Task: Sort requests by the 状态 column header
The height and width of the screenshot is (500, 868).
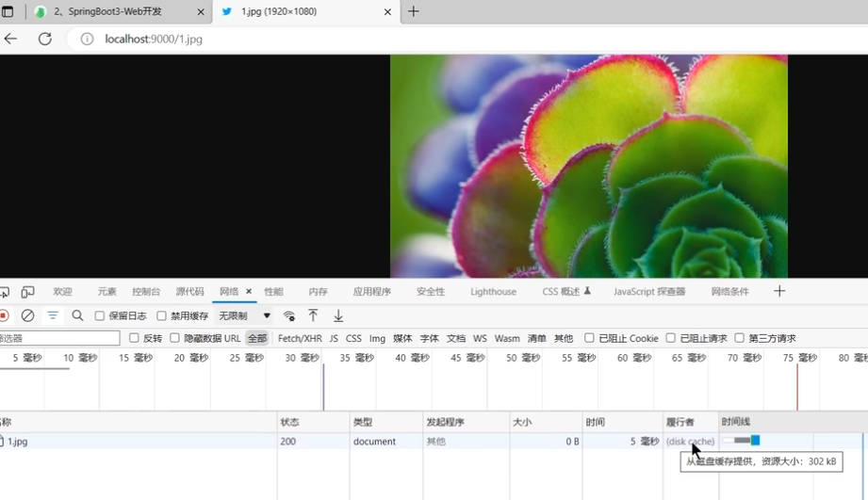Action: pos(313,422)
